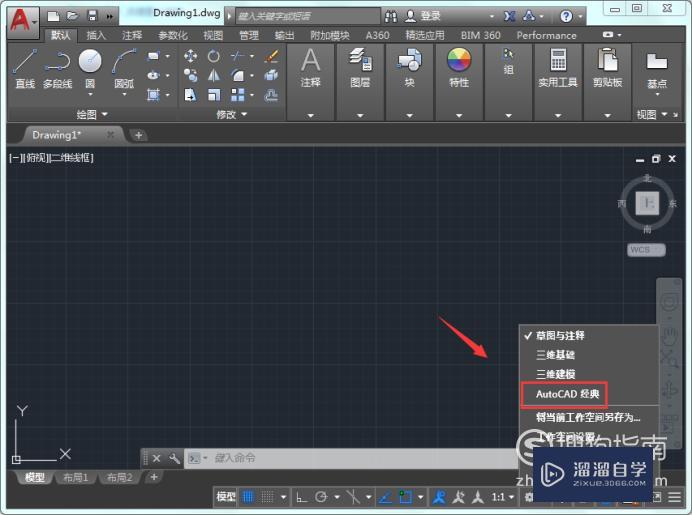Choose 三维建模 workspace from menu
Screen dimensions: 692x515
click(555, 374)
